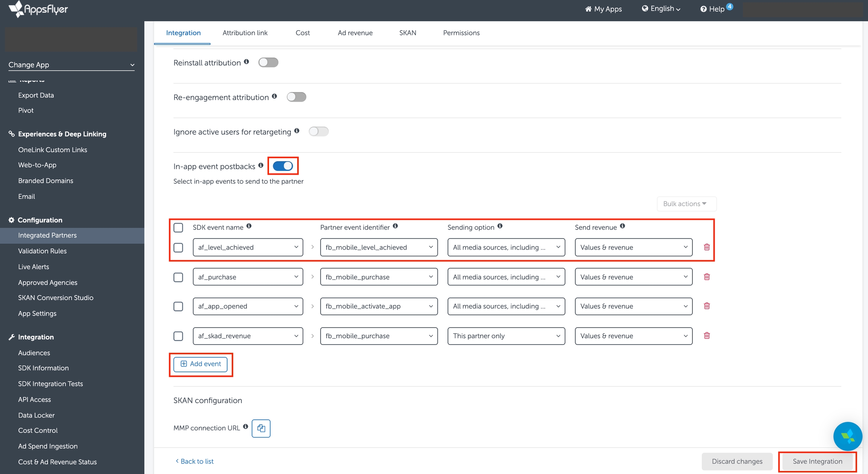Image resolution: width=868 pixels, height=474 pixels.
Task: Open the English language menu
Action: click(x=661, y=9)
